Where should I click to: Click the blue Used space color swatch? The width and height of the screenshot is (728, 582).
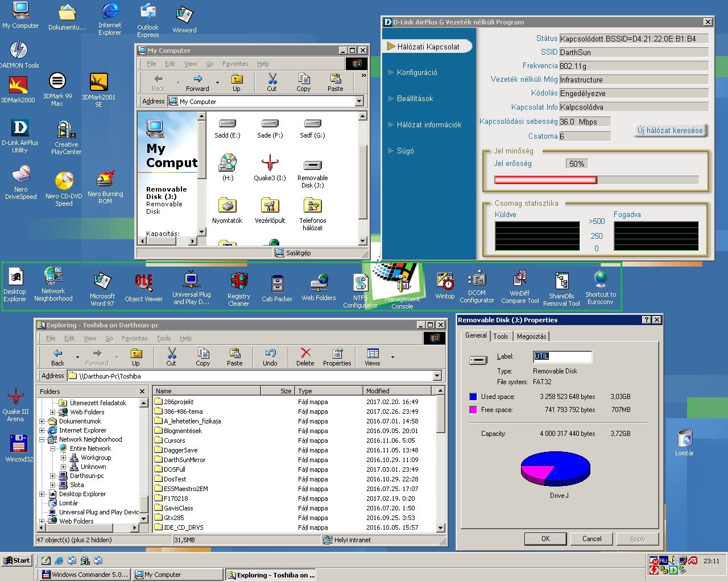[473, 397]
